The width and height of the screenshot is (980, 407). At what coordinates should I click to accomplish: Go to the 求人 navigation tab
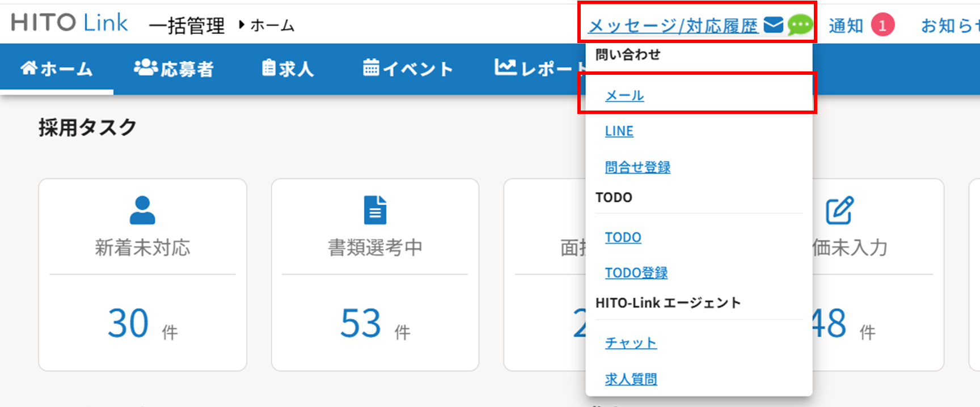click(288, 69)
